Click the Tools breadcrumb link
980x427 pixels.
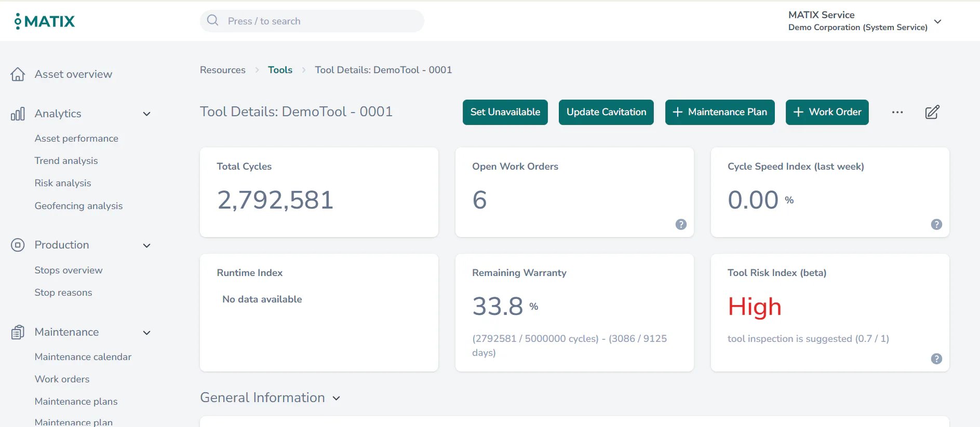point(280,70)
